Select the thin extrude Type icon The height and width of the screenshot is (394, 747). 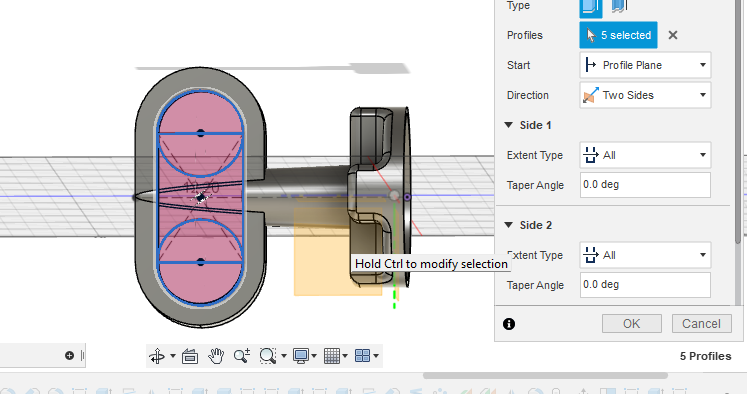pyautogui.click(x=619, y=6)
